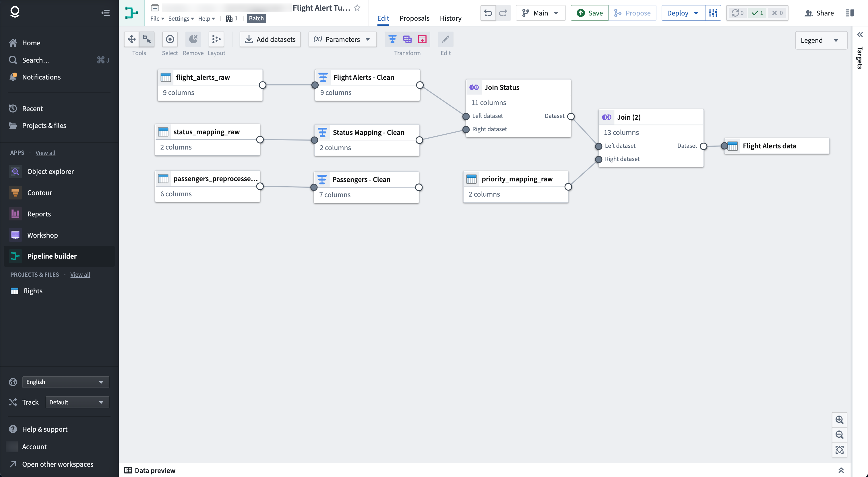868x477 pixels.
Task: Click the Add datasets button
Action: point(270,39)
